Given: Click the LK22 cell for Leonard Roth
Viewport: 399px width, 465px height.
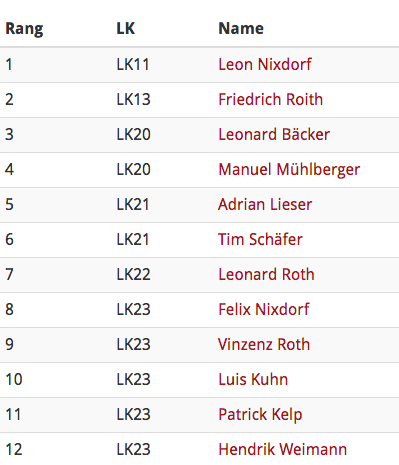Looking at the screenshot, I should point(133,274).
